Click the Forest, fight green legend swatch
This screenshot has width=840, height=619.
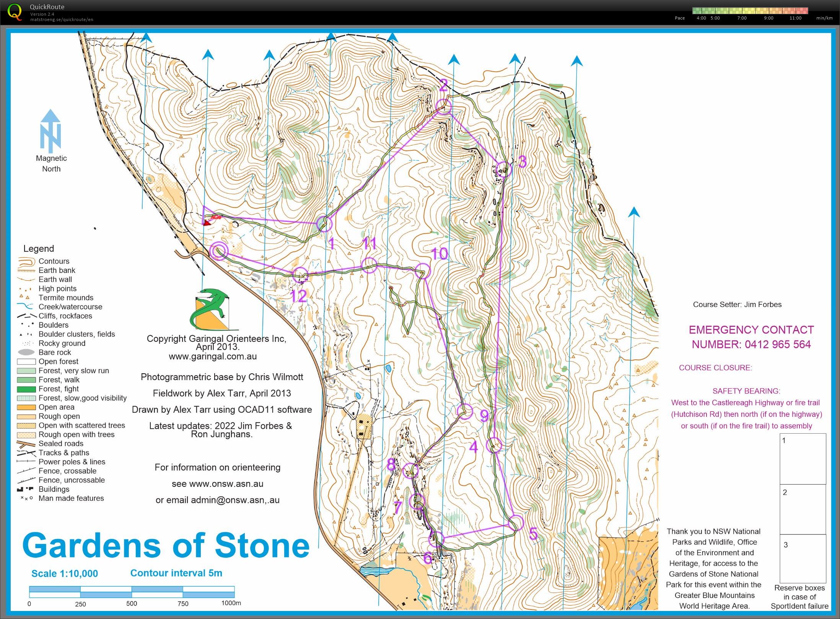coord(26,389)
